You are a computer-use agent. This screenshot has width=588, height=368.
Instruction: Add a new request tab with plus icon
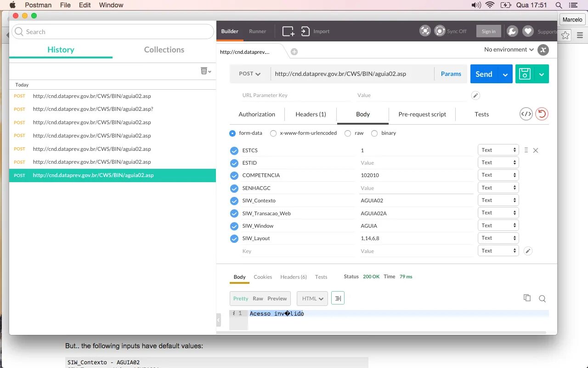[x=294, y=52]
